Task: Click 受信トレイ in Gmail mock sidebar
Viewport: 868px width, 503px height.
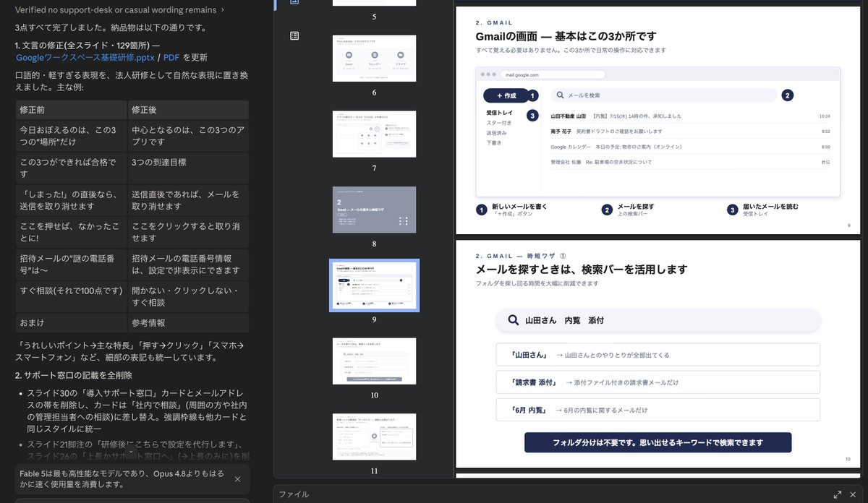Action: 499,113
